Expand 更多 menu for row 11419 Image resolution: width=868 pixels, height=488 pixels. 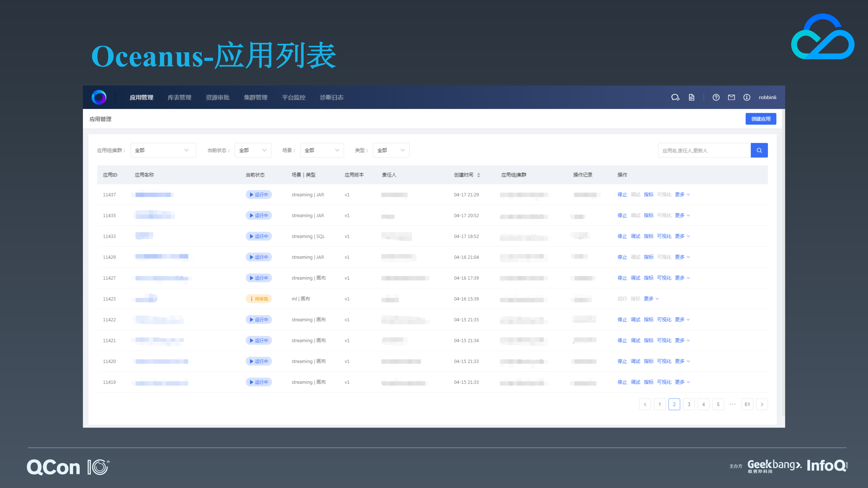point(682,382)
